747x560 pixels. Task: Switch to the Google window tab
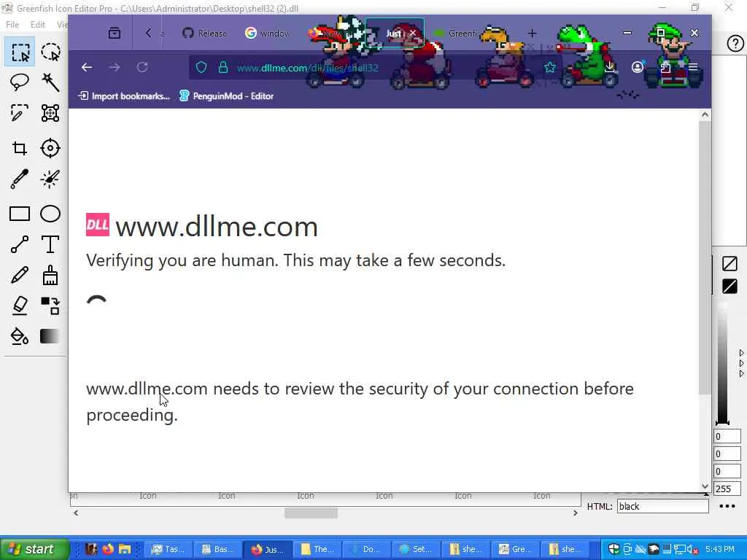pyautogui.click(x=268, y=34)
